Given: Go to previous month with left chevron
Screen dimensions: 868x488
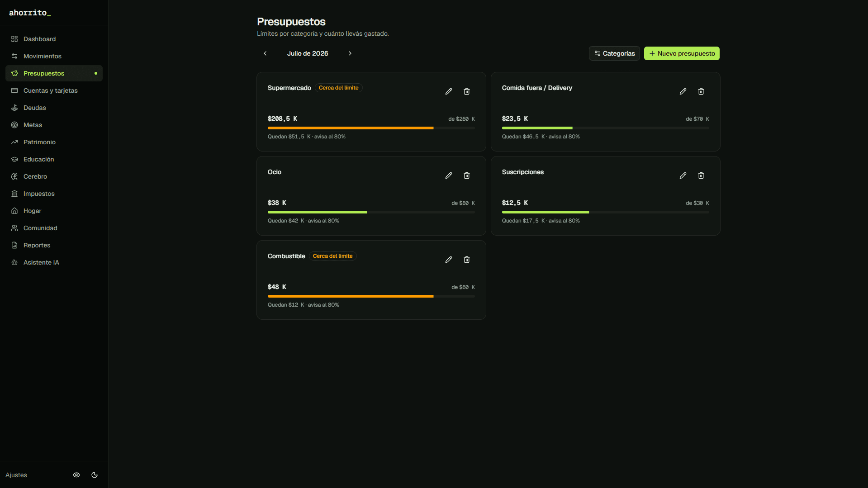Looking at the screenshot, I should coord(265,53).
